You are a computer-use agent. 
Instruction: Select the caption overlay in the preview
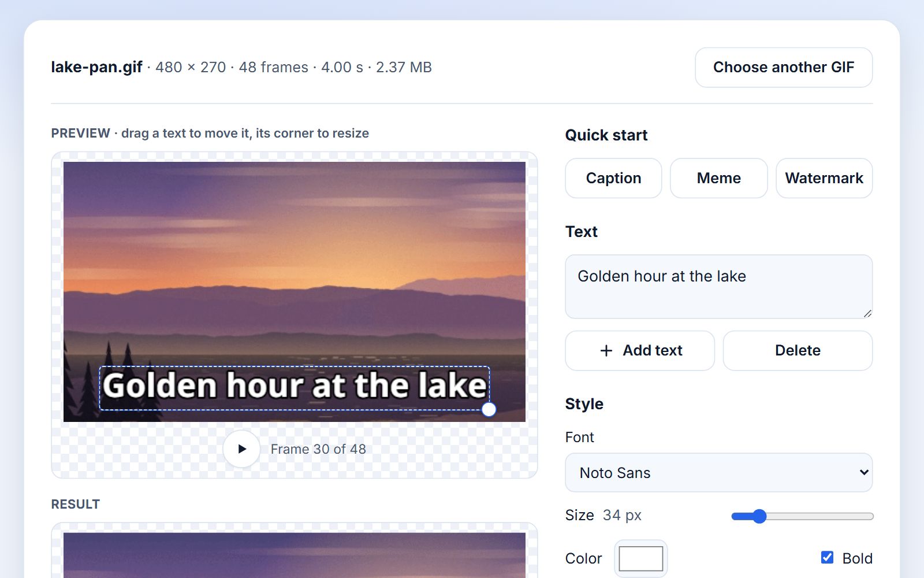(x=295, y=388)
